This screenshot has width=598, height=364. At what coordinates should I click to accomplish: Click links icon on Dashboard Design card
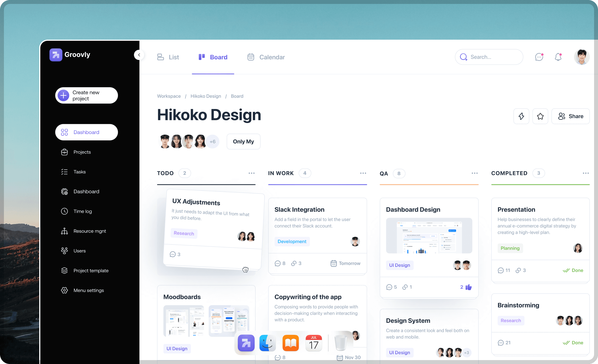405,287
